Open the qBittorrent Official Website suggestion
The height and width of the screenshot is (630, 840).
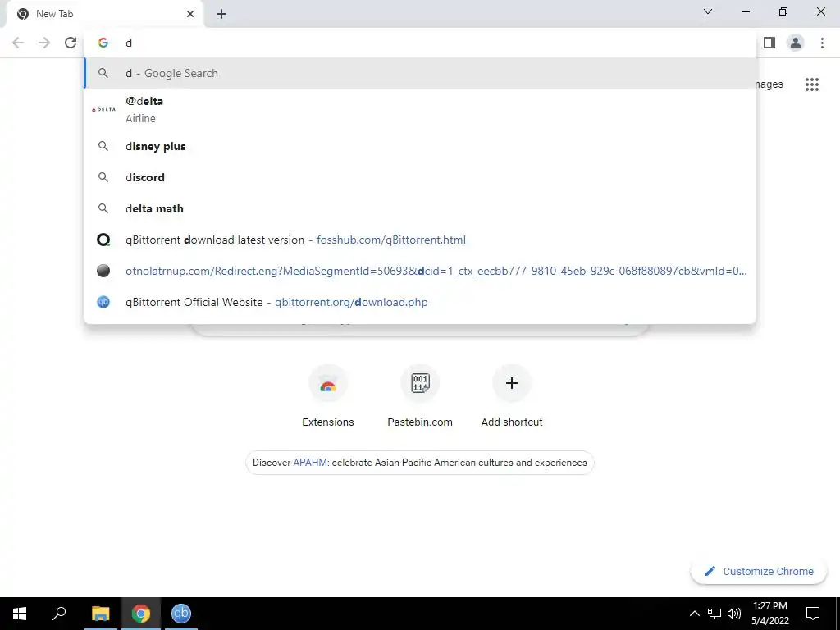point(420,302)
